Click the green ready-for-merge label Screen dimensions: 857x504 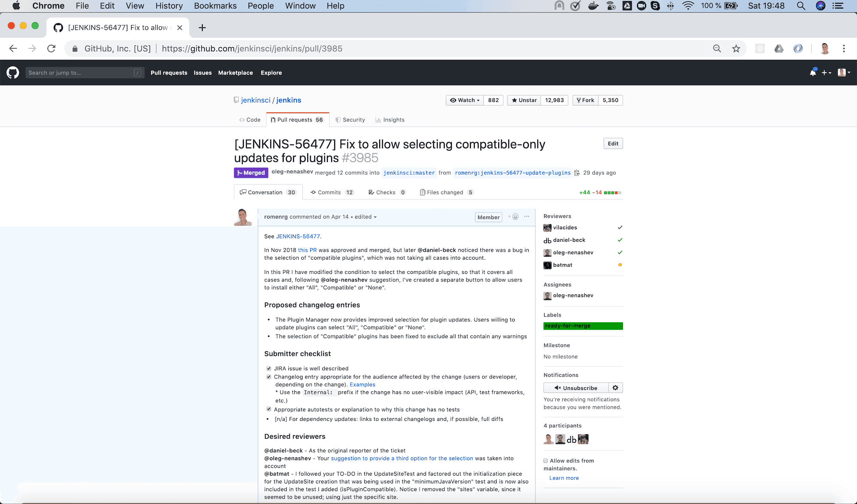pyautogui.click(x=583, y=326)
